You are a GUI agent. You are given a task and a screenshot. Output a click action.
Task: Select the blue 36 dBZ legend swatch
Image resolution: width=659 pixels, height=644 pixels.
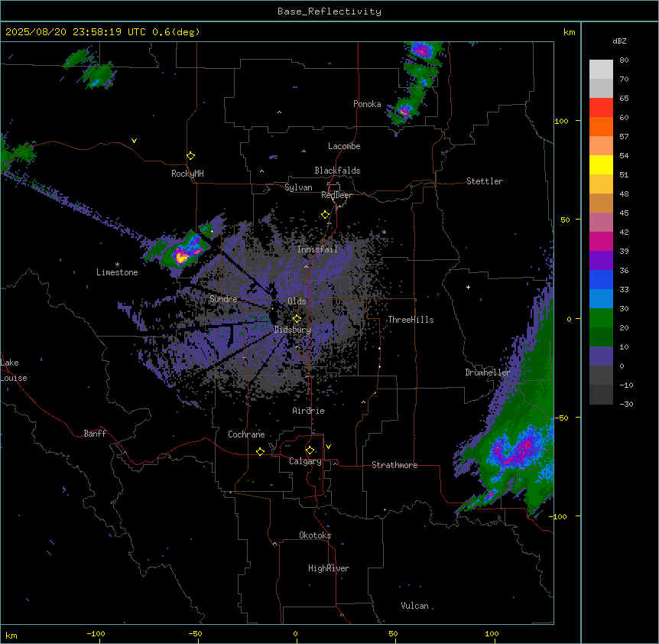coord(601,279)
